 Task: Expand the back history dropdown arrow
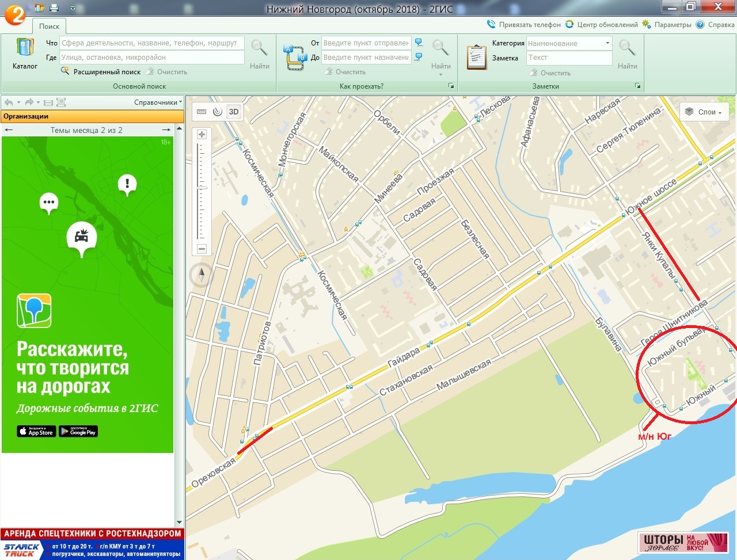click(18, 102)
